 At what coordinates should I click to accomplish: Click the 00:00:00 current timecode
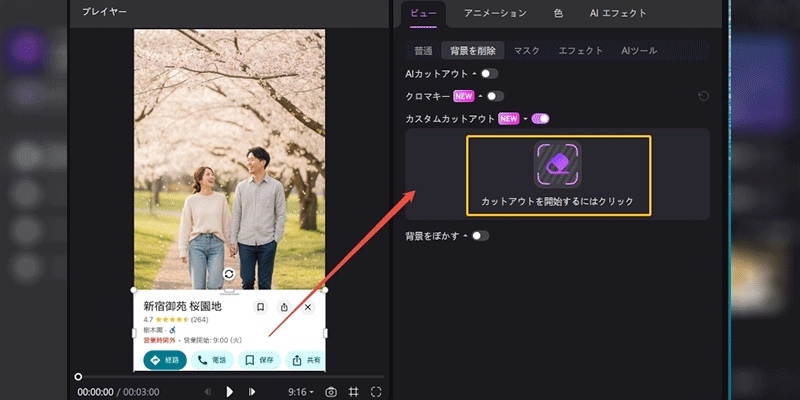coord(95,392)
